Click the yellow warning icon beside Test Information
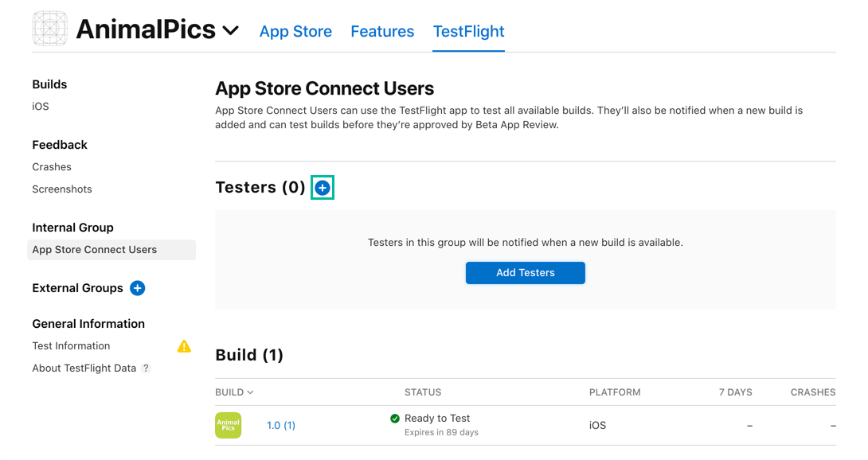 pyautogui.click(x=184, y=346)
